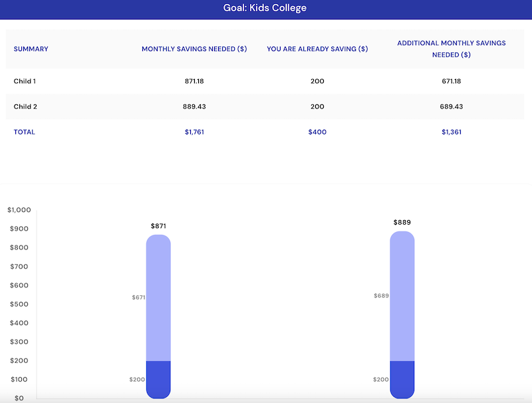
Task: Click the TOTAL row label
Action: pyautogui.click(x=25, y=132)
